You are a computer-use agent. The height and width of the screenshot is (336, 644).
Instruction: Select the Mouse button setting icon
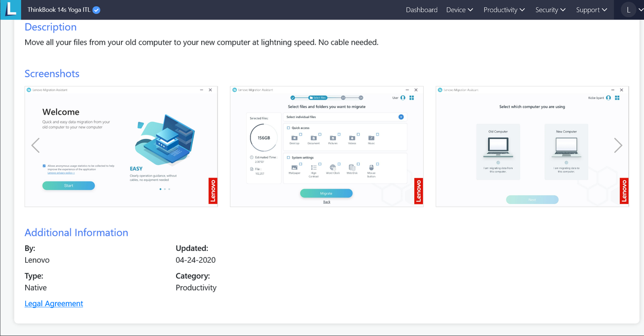pos(371,167)
